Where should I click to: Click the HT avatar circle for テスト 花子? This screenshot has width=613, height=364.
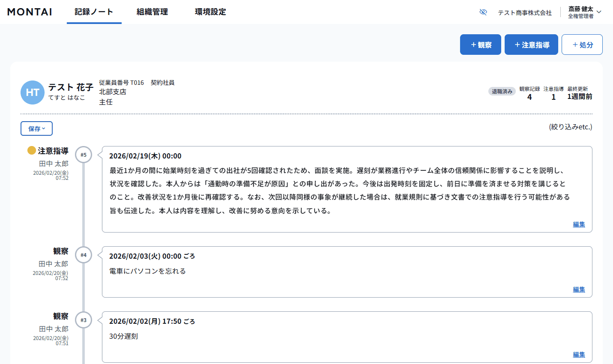[x=32, y=92]
